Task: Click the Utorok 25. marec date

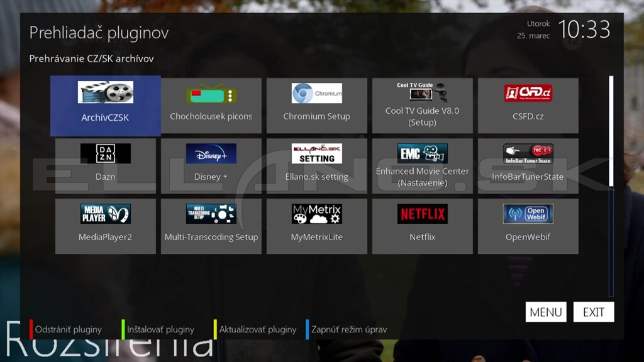Action: (533, 30)
